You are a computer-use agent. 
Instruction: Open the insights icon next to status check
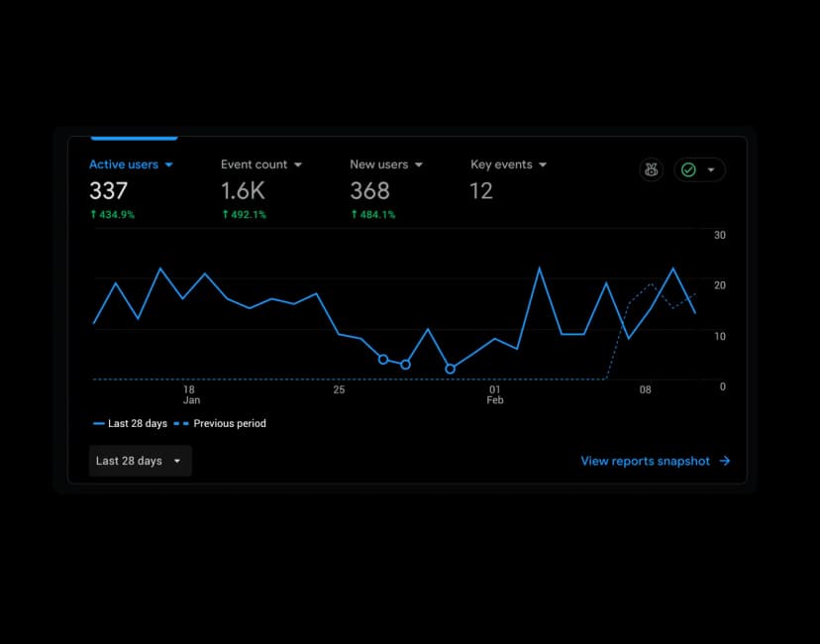coord(651,169)
